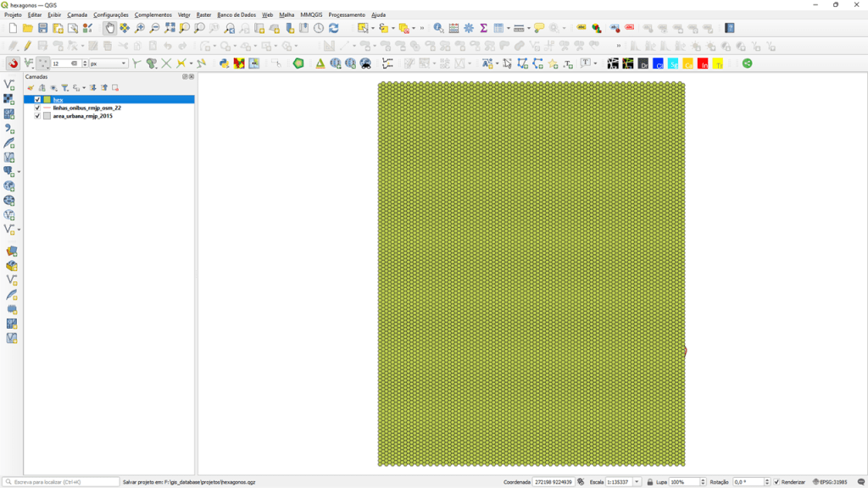This screenshot has height=488, width=868.
Task: Expand the feature selection tool dropdown arrow
Action: [373, 28]
